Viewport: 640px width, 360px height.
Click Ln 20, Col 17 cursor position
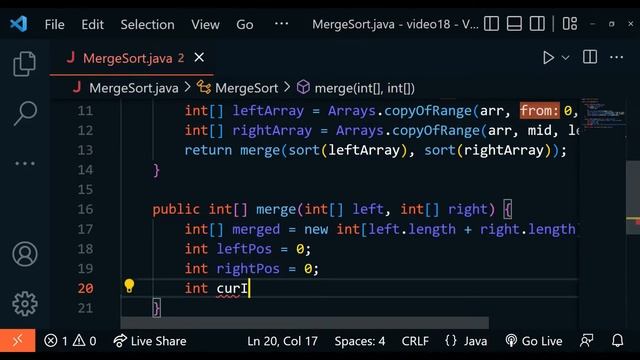(x=282, y=341)
